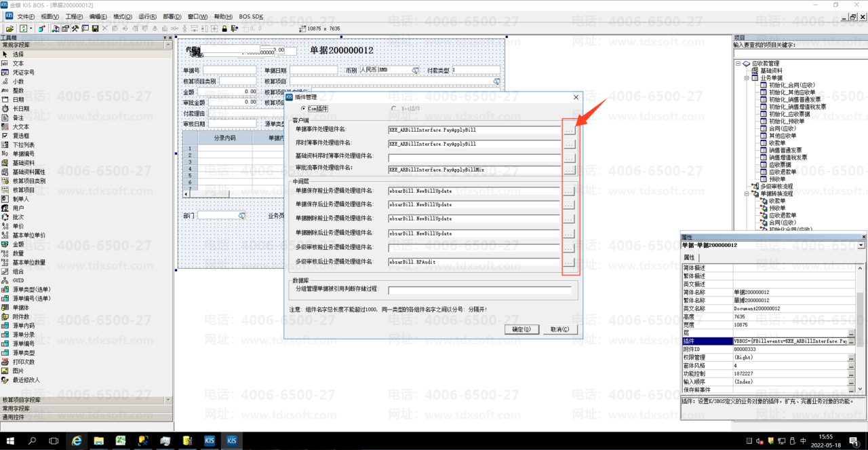868x450 pixels.
Task: Select the Net插件 radio button
Action: click(x=394, y=109)
